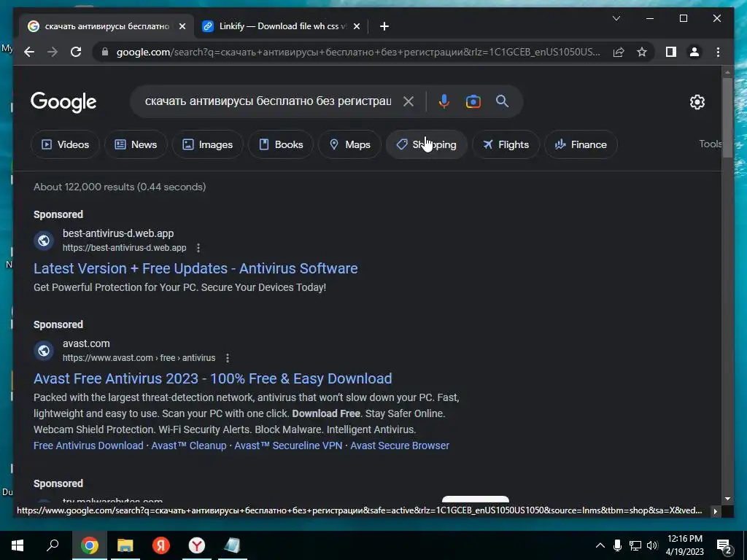747x560 pixels.
Task: Click the Chrome address bar URL
Action: click(x=358, y=52)
